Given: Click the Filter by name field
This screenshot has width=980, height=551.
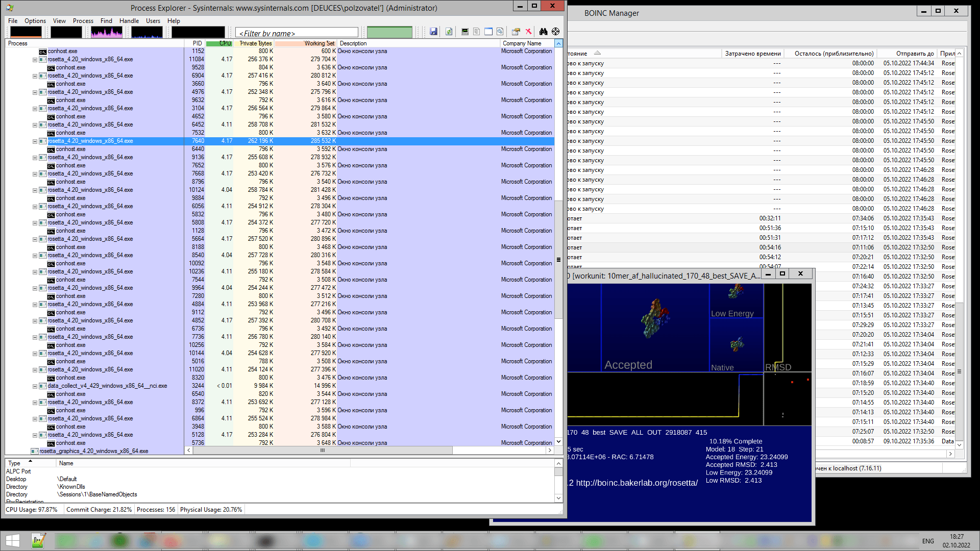Looking at the screenshot, I should (297, 33).
